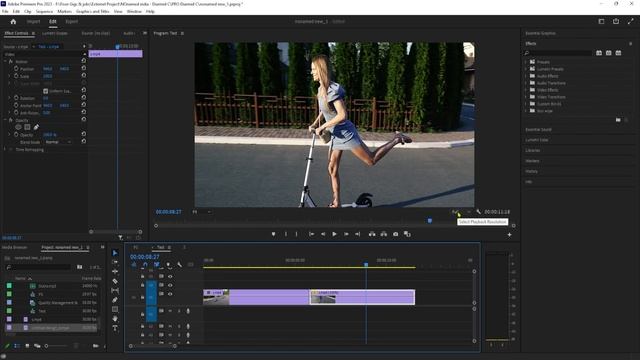Image resolution: width=640 pixels, height=360 pixels.
Task: Open Select Playback Resolution dropdown
Action: (461, 212)
